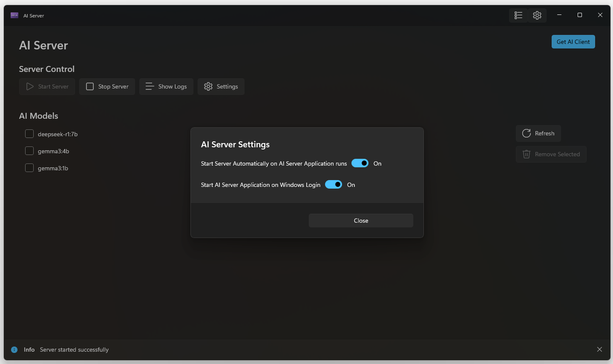Click the gemma3:1b model name

coord(53,168)
